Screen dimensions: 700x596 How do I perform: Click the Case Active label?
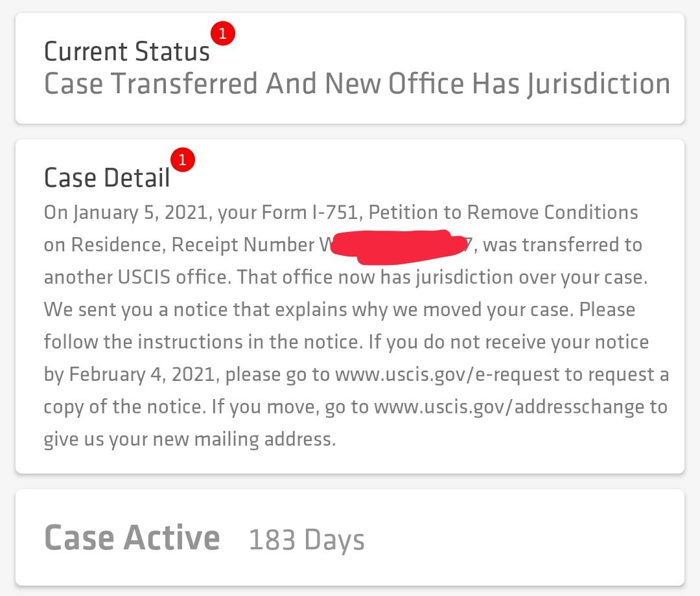(x=132, y=538)
